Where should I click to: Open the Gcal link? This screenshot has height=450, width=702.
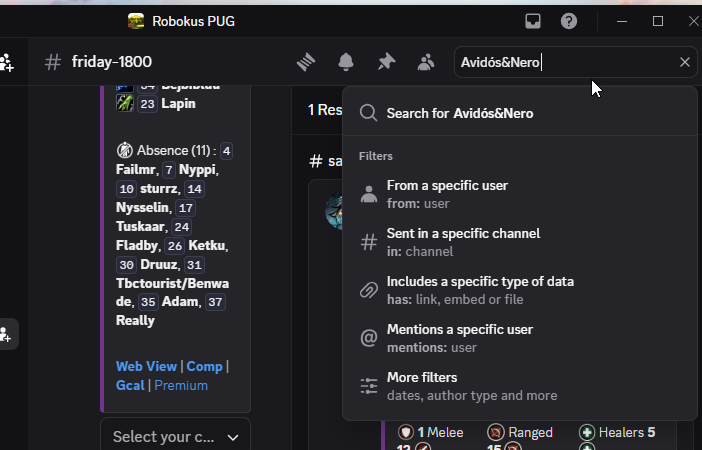(130, 386)
